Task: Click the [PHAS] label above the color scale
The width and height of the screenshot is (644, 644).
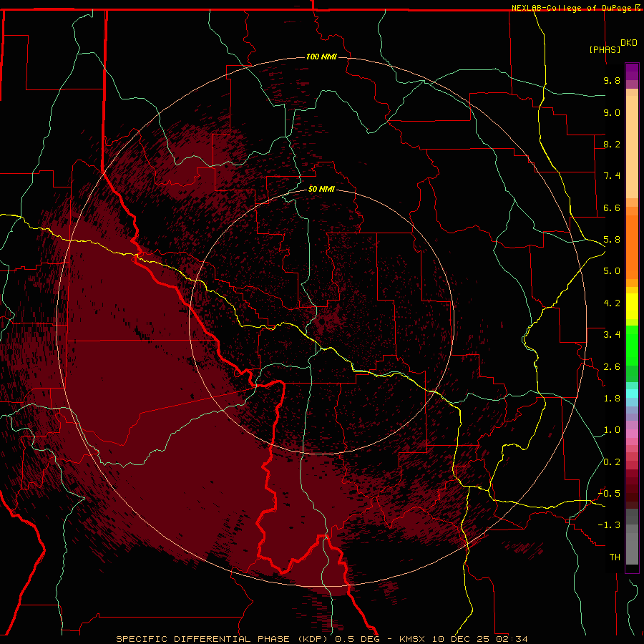Action: [605, 49]
